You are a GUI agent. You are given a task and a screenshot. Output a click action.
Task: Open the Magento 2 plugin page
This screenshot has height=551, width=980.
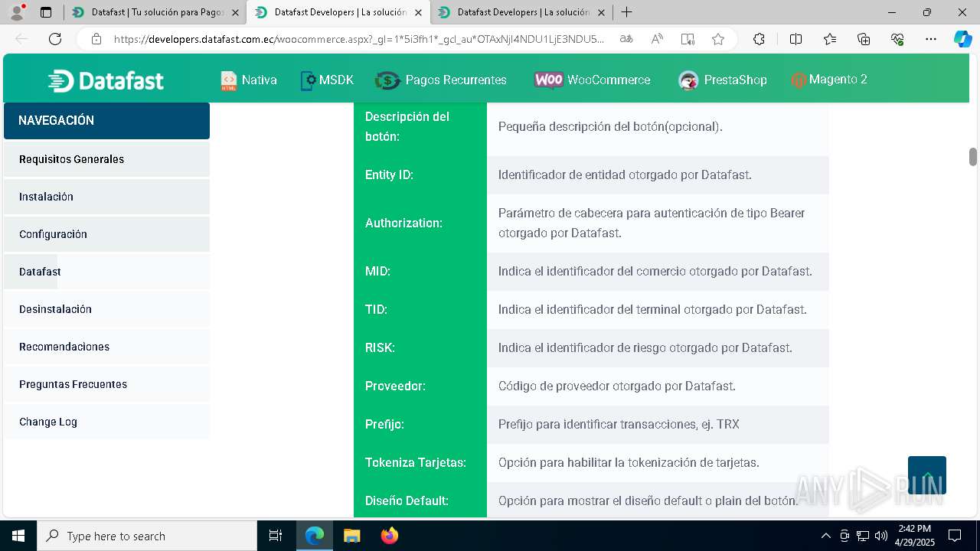tap(829, 80)
